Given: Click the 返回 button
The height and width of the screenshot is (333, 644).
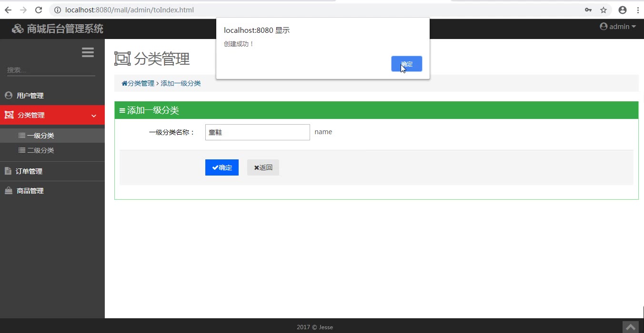Looking at the screenshot, I should pyautogui.click(x=263, y=167).
